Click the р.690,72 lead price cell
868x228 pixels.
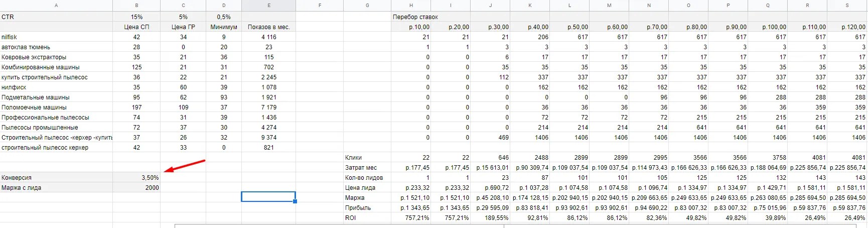[x=490, y=187]
